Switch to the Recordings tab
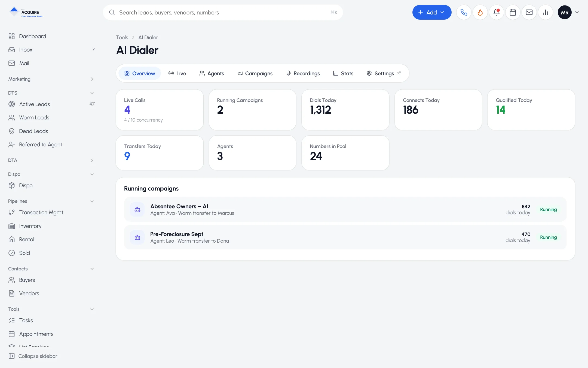The width and height of the screenshot is (588, 368). (303, 73)
